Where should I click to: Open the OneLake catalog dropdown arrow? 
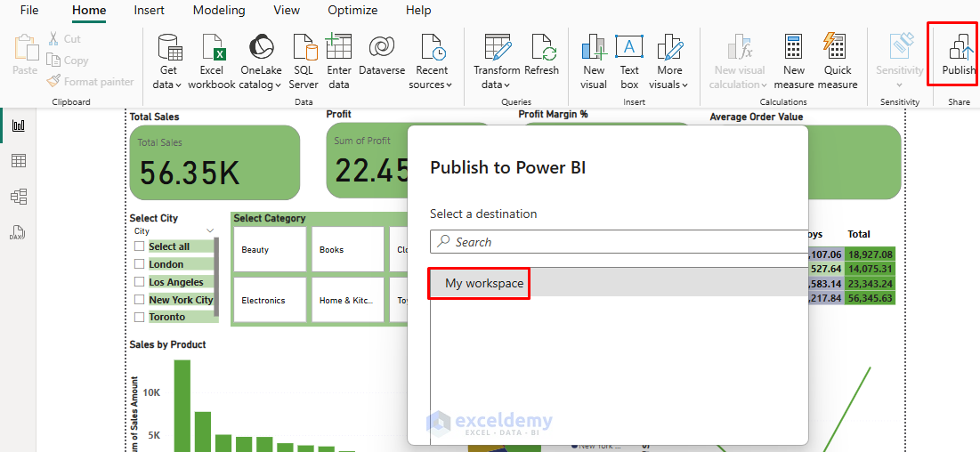point(278,85)
